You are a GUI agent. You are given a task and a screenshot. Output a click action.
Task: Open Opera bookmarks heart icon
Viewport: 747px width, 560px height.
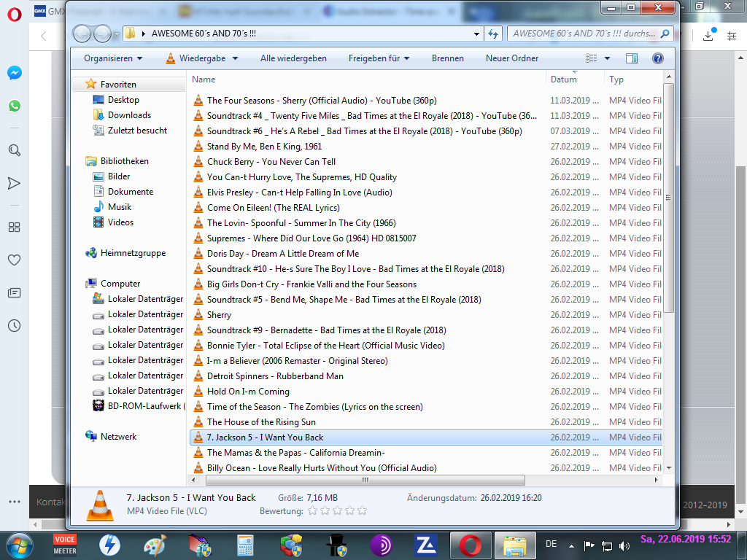click(15, 260)
